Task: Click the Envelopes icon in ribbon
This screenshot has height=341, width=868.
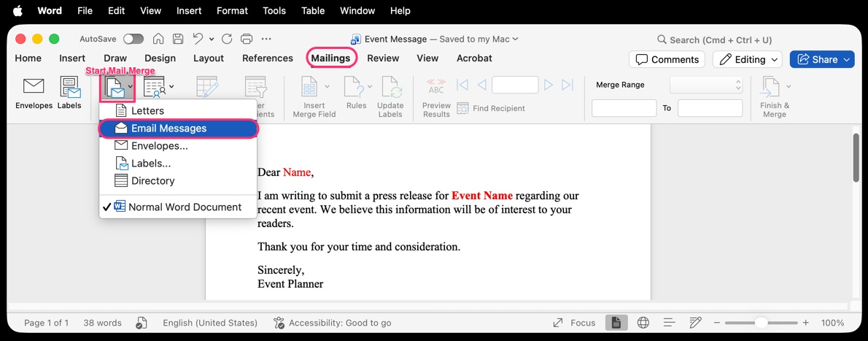Action: (34, 87)
